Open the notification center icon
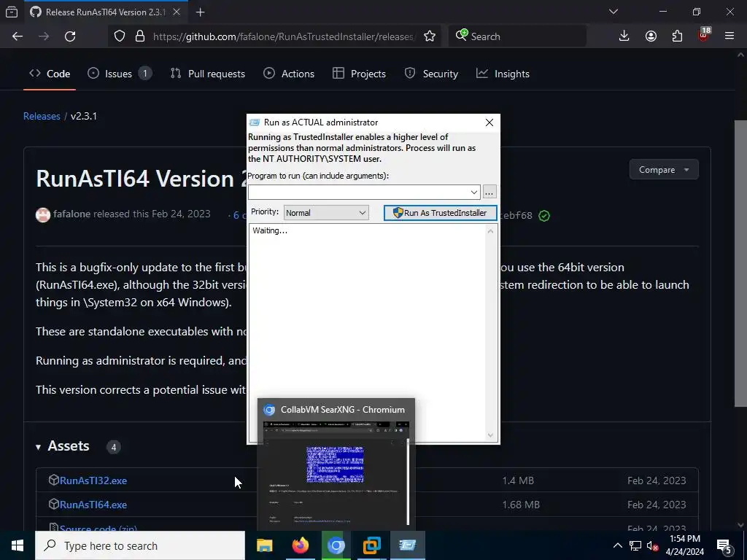The image size is (747, 560). (x=724, y=545)
